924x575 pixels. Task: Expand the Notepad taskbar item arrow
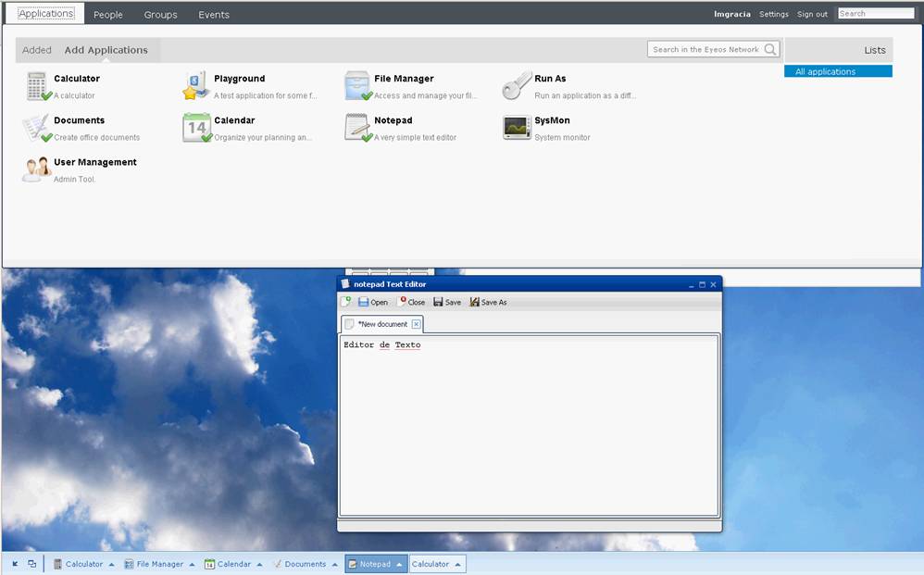point(400,564)
